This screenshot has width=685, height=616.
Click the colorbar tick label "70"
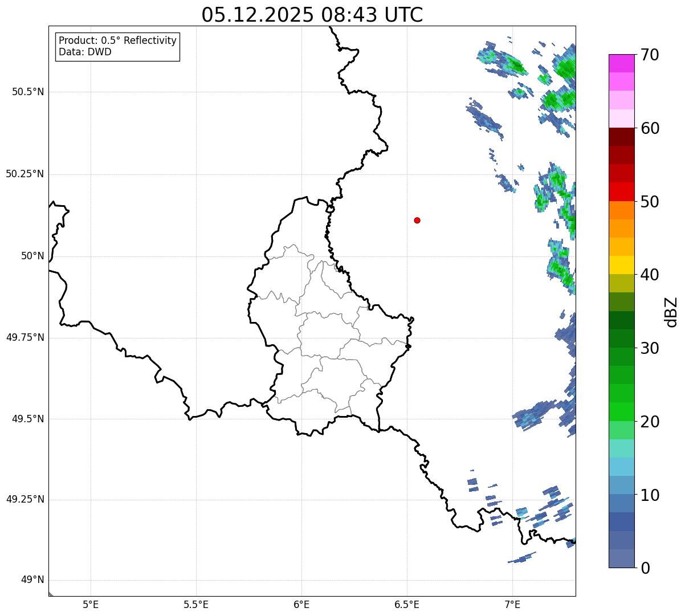650,55
